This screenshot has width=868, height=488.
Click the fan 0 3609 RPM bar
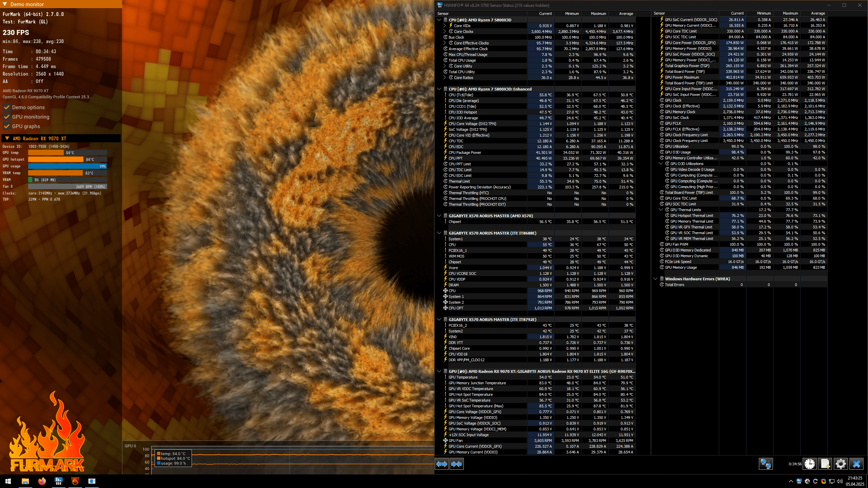pyautogui.click(x=67, y=186)
